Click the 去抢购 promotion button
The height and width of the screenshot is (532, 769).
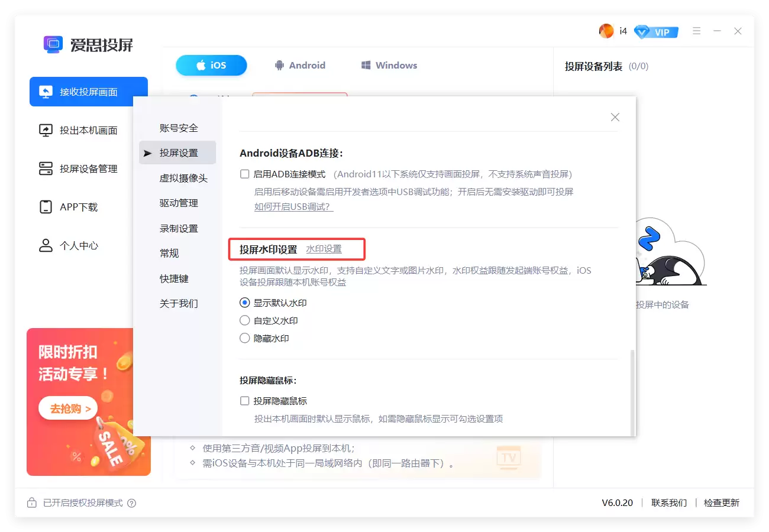coord(67,407)
